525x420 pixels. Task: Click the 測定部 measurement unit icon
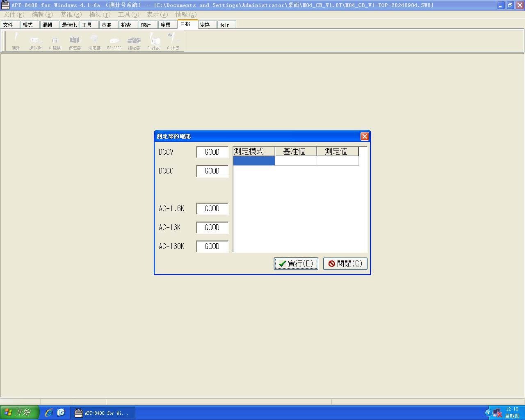[x=94, y=41]
